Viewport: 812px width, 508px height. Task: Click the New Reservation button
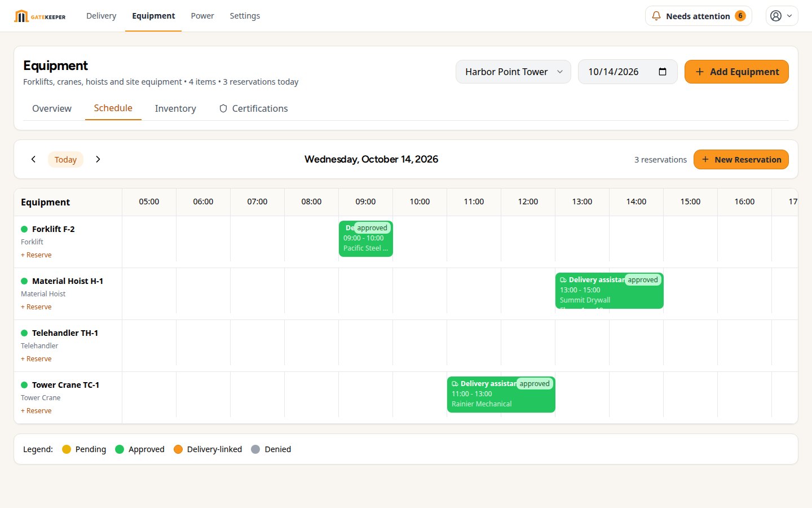741,160
